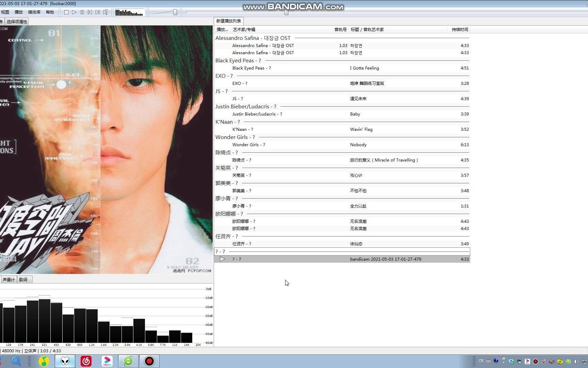Open Bandicam recorder on the taskbar
Screen dimensions: 588x368
tap(149, 361)
